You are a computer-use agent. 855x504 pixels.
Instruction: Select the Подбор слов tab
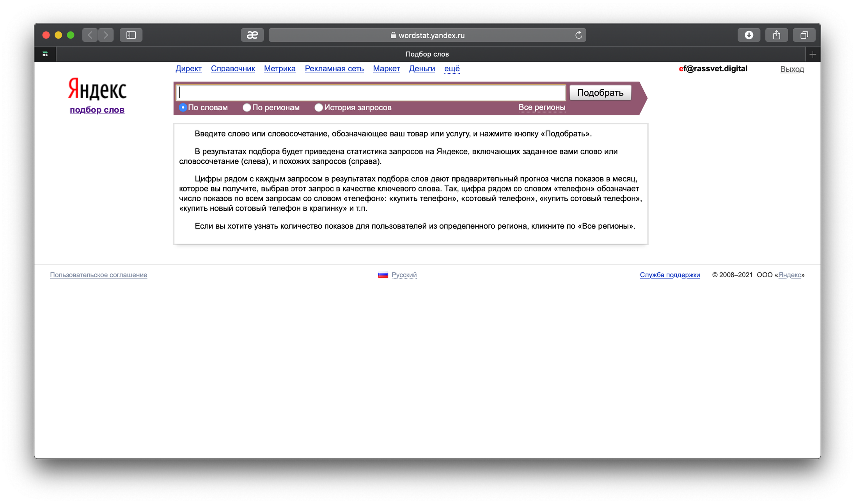[x=427, y=54]
